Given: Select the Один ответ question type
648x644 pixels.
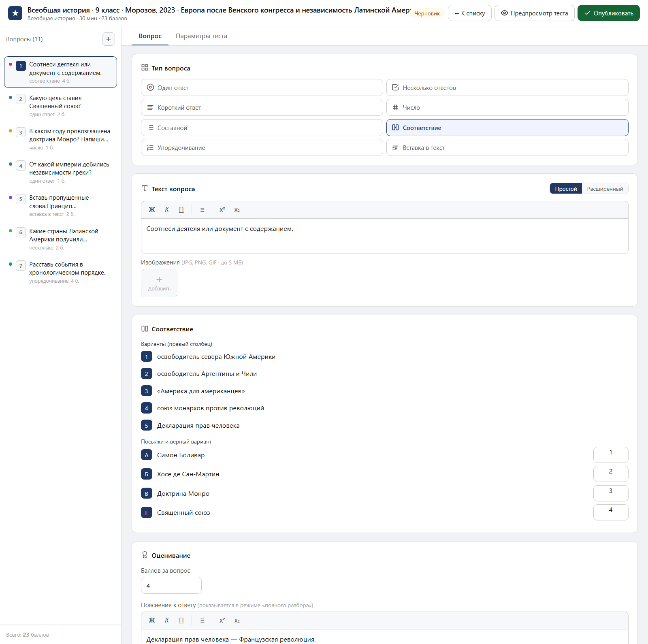Looking at the screenshot, I should pyautogui.click(x=262, y=87).
